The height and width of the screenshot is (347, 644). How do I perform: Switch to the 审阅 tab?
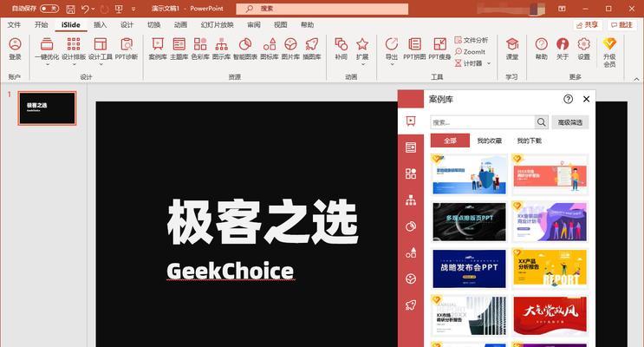pos(254,24)
